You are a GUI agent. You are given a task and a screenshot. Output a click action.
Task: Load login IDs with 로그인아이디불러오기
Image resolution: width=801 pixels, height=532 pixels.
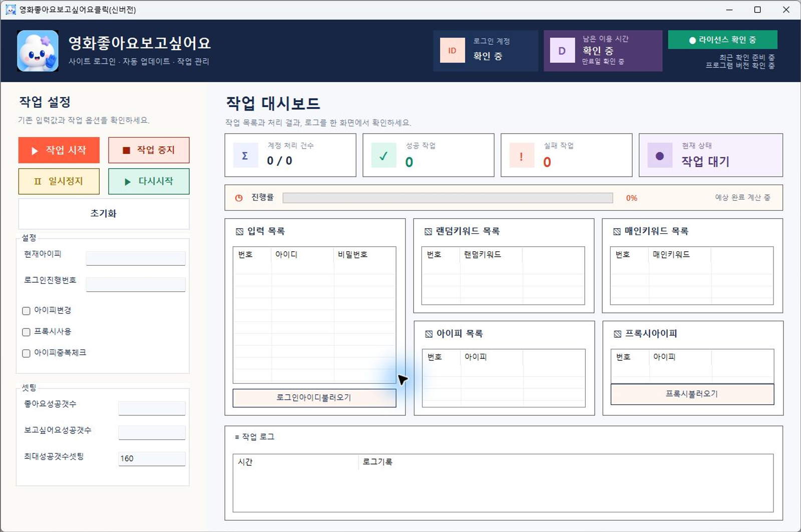coord(314,398)
